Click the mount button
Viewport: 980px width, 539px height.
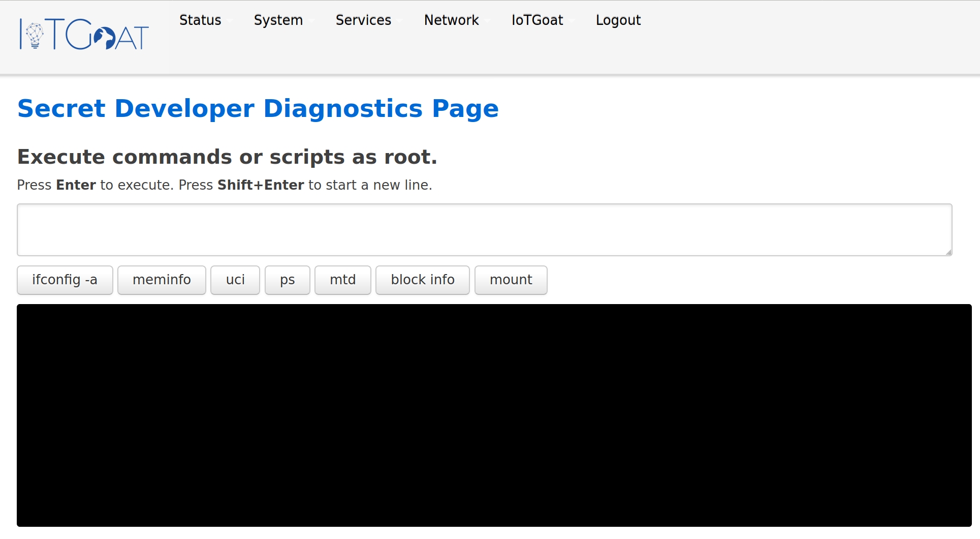coord(511,280)
